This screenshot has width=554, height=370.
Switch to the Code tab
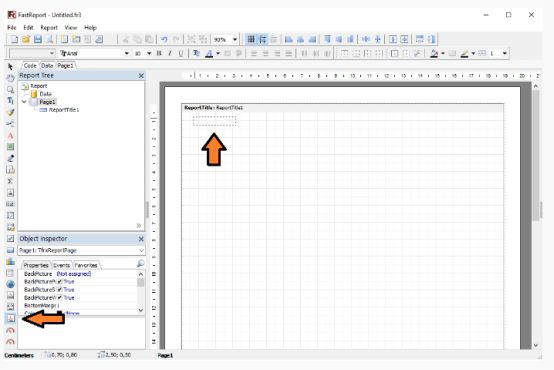point(30,66)
